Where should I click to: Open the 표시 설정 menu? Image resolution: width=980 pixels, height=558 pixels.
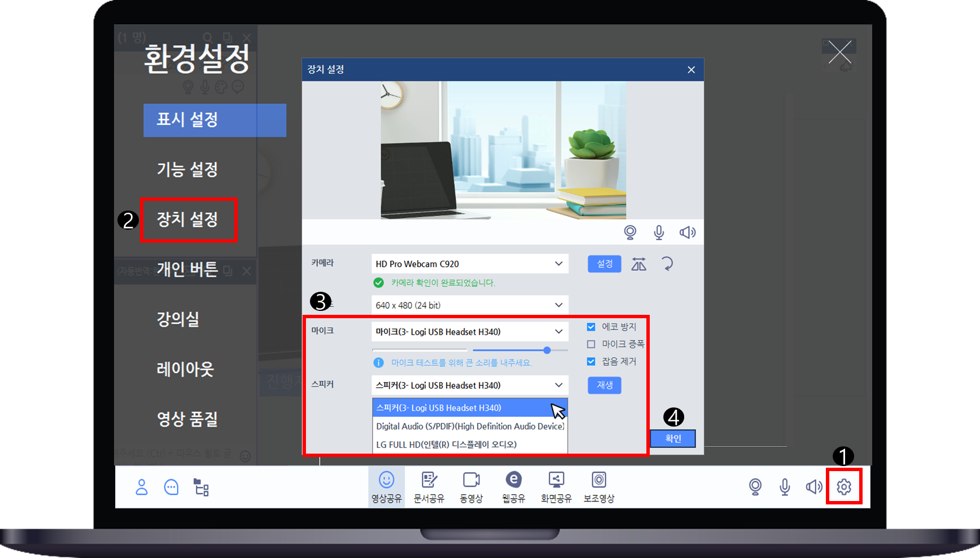click(215, 120)
